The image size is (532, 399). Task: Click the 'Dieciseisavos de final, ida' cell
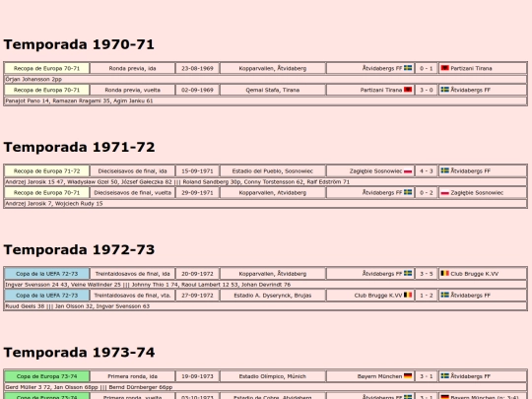[x=132, y=171]
